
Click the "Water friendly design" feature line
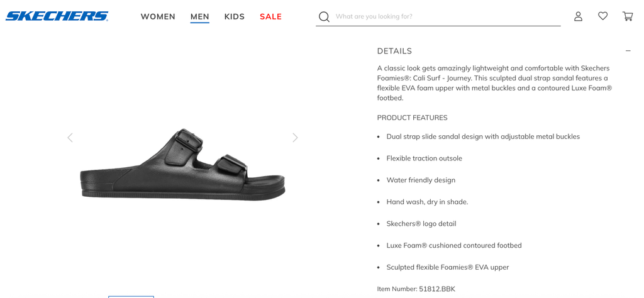click(x=421, y=180)
